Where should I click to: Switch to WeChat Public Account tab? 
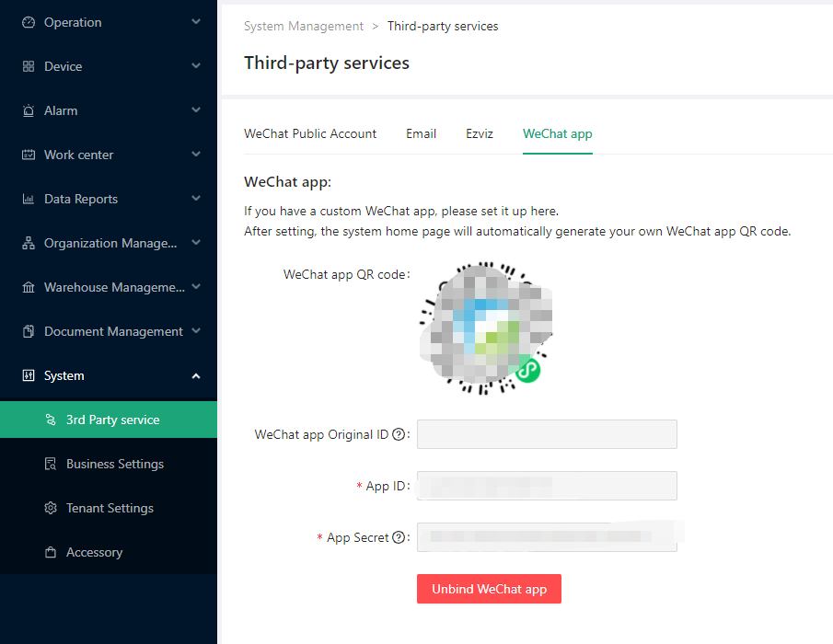pos(310,133)
